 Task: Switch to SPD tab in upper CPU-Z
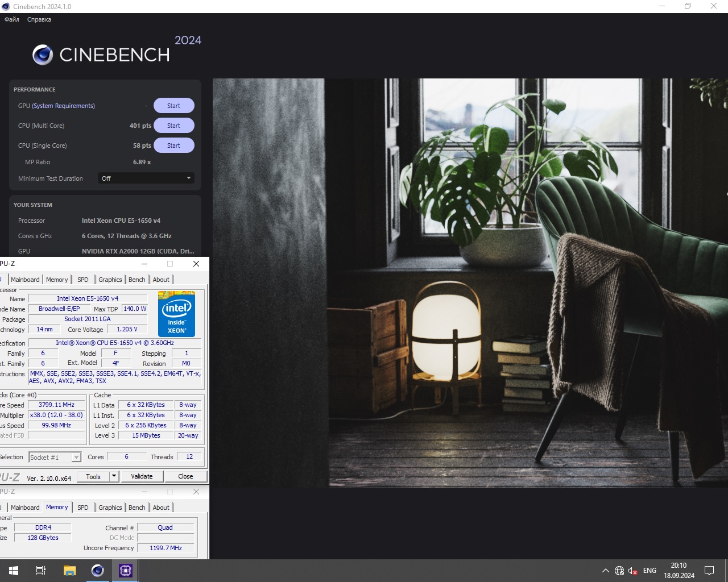[83, 280]
